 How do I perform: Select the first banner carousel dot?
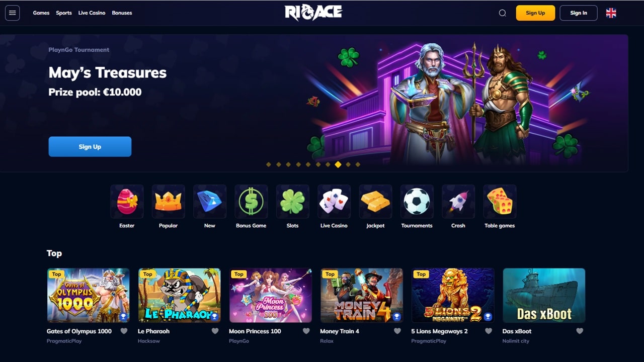pyautogui.click(x=269, y=164)
